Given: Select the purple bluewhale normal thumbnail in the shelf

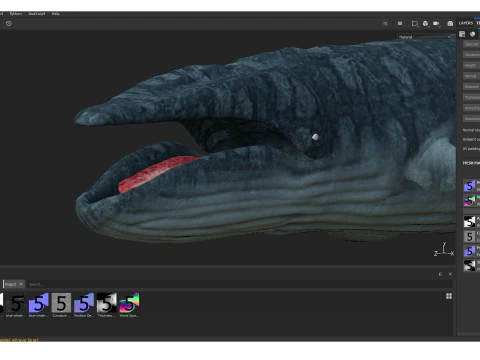Looking at the screenshot, I should 38,303.
